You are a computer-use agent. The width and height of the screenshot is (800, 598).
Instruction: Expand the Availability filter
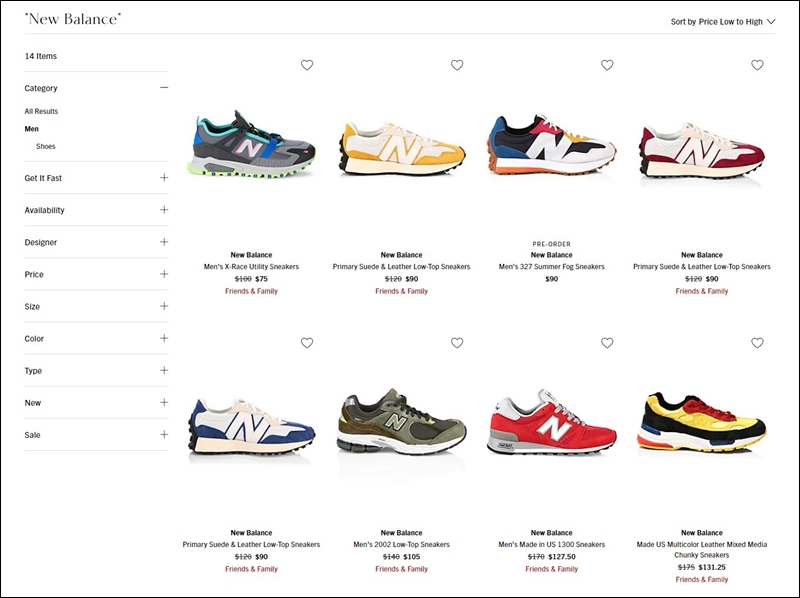tap(164, 210)
